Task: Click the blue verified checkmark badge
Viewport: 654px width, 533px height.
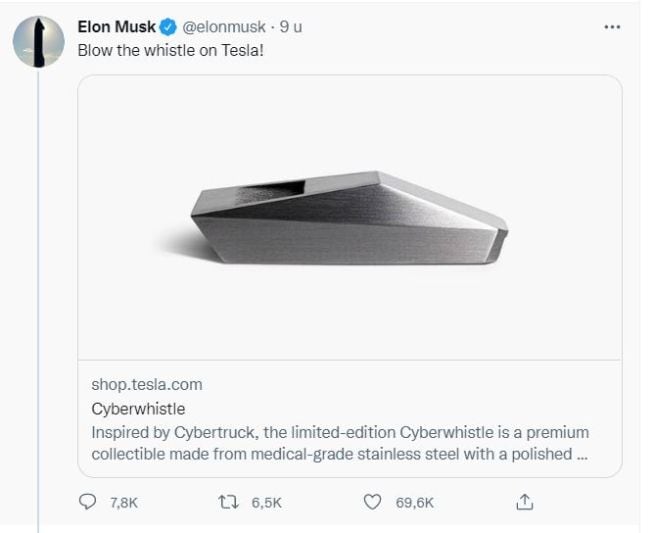Action: [167, 27]
